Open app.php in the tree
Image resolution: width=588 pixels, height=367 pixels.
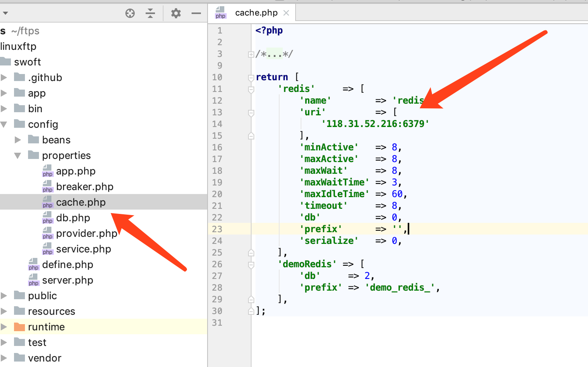[x=76, y=171]
